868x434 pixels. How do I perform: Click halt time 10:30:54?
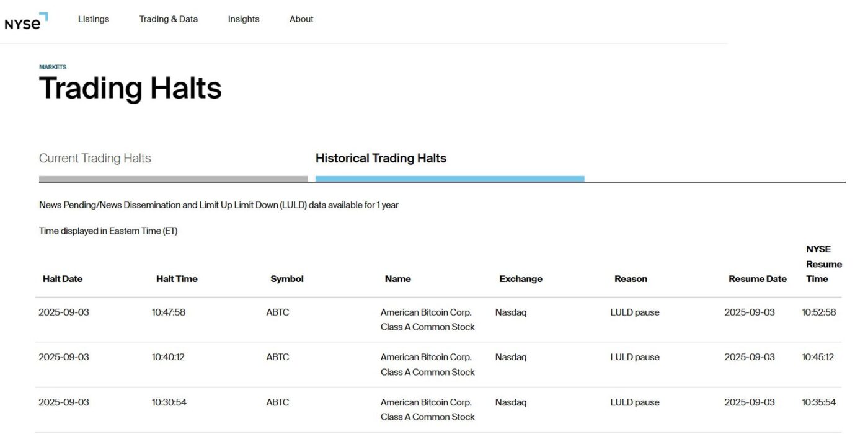coord(169,402)
